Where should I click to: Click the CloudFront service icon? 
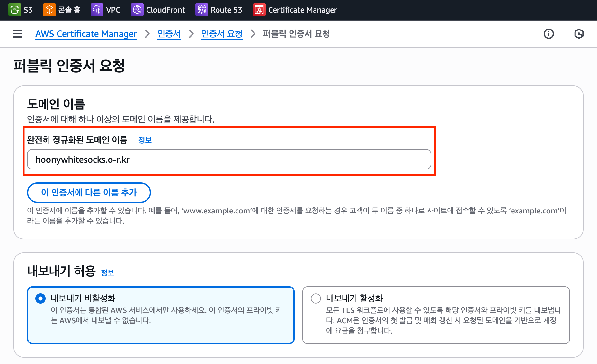(x=137, y=10)
